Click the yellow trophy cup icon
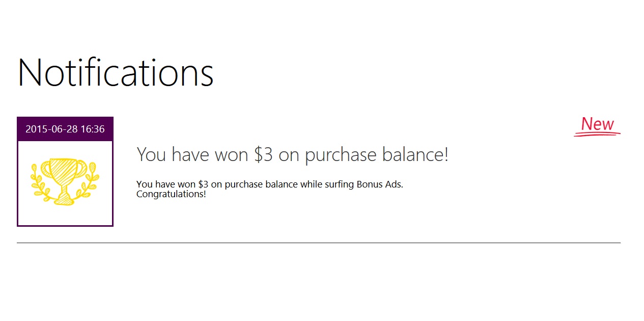This screenshot has height=321, width=644. [65, 182]
